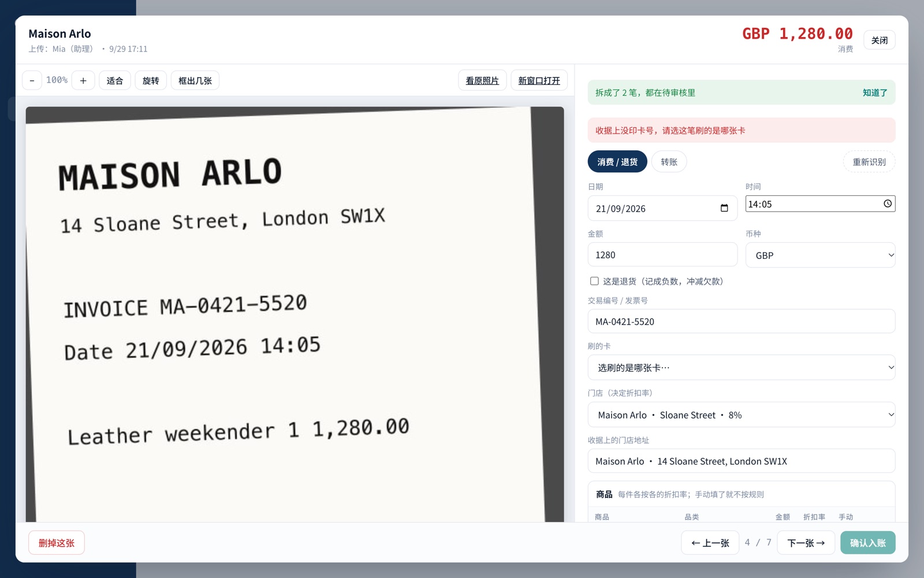Image resolution: width=924 pixels, height=578 pixels.
Task: Open the 刷的卡 card dropdown
Action: tap(742, 367)
